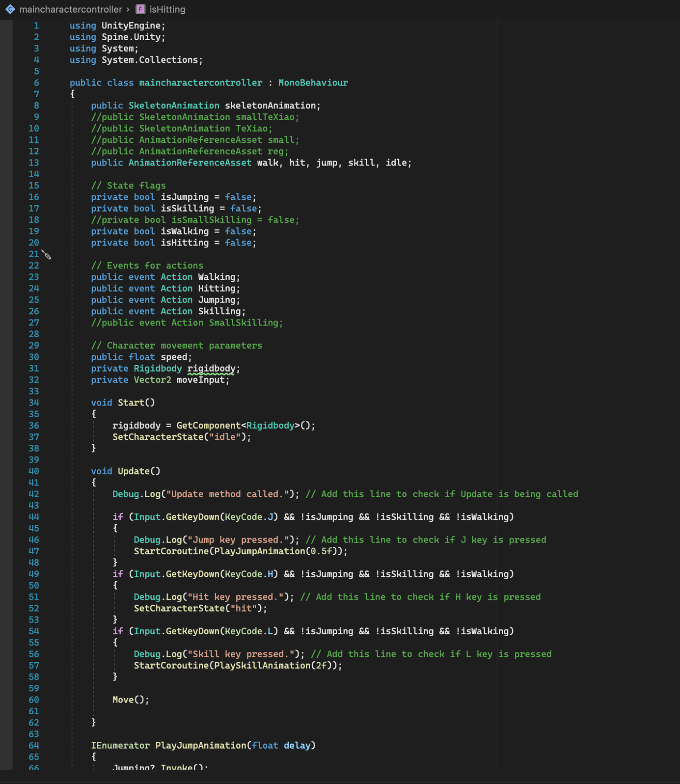
Task: Click 'moveInput' on line 32
Action: click(201, 380)
